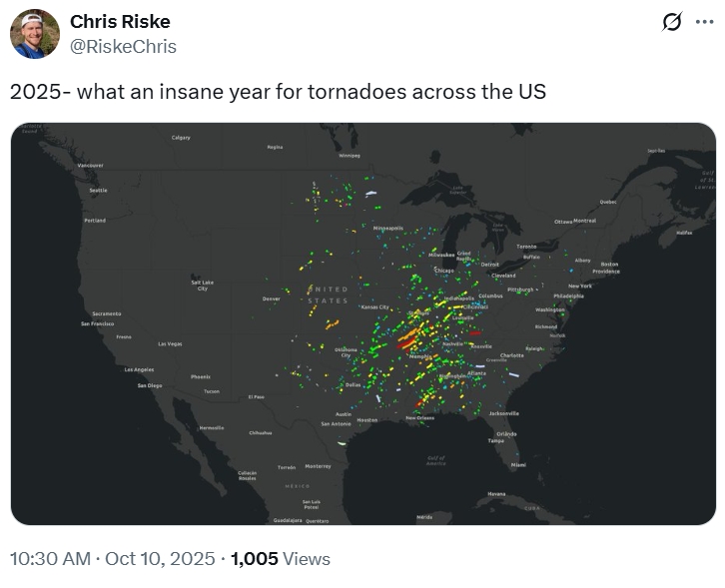Click the @RiskeChris handle
The image size is (725, 588).
pos(123,46)
